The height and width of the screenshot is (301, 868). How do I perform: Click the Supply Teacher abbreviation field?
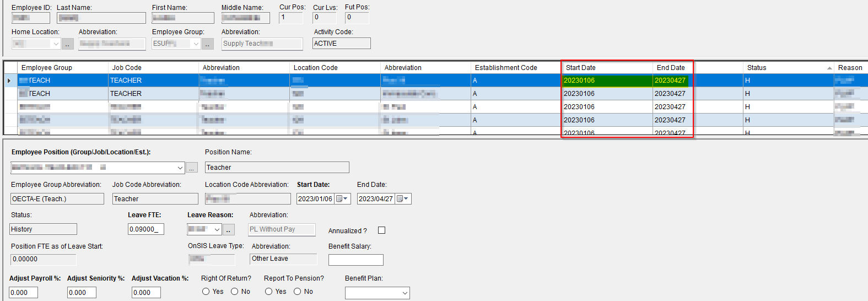(x=262, y=44)
